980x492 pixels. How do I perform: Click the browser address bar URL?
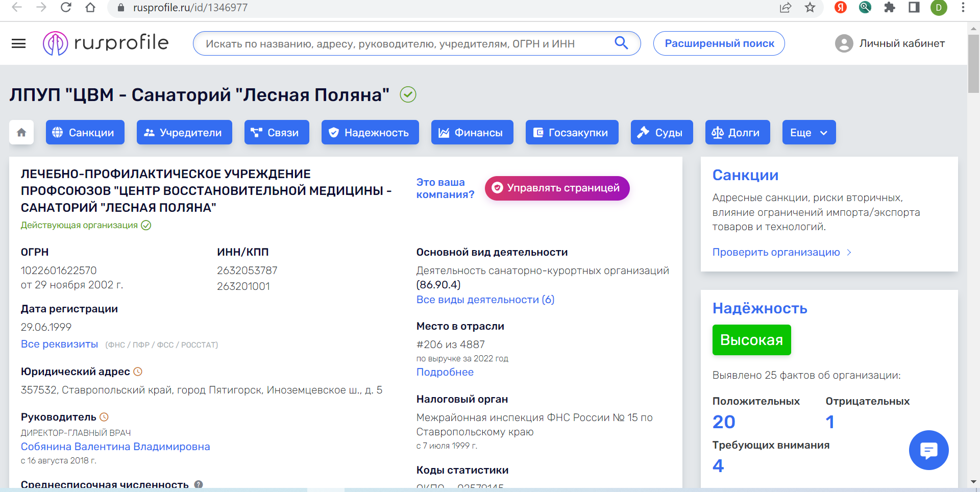190,8
